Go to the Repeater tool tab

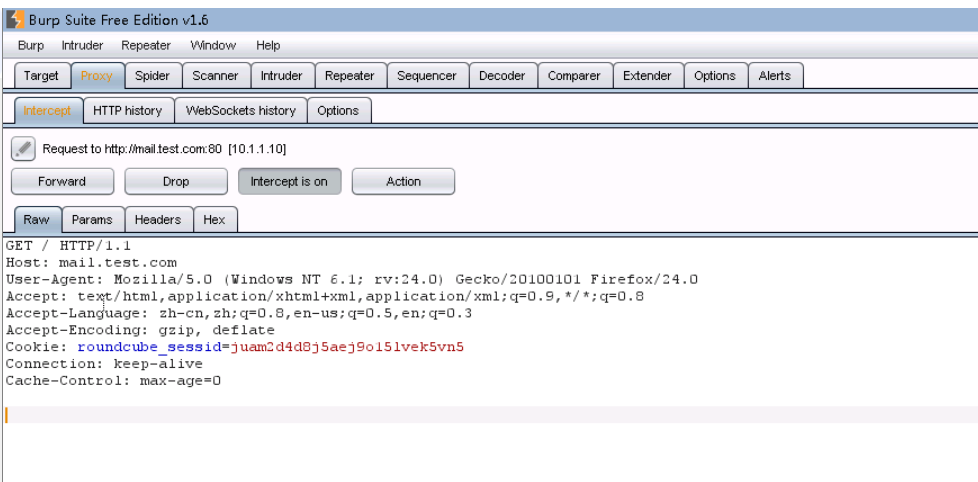point(350,75)
